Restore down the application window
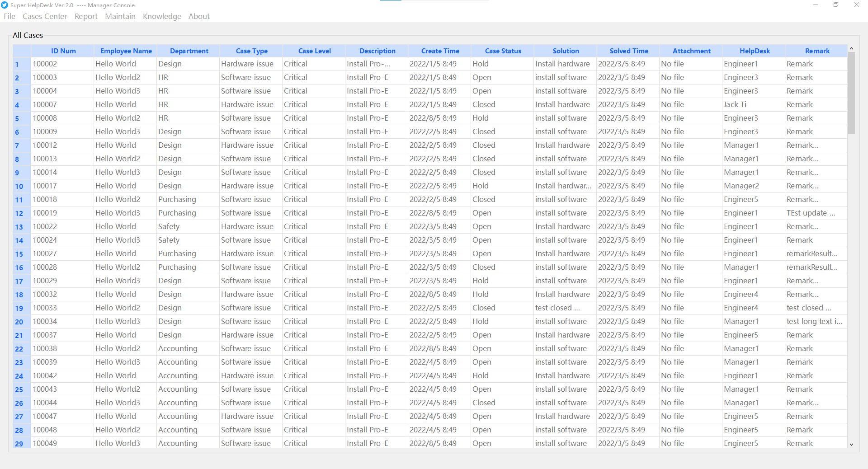Viewport: 868px width, 469px height. (x=836, y=5)
